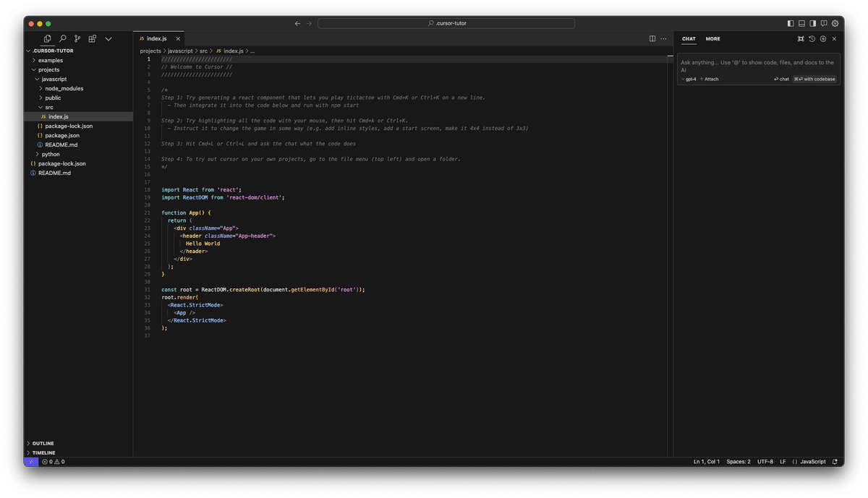Change encoding via UTF-8 status item
Screen dimensions: 868x498
[765, 461]
